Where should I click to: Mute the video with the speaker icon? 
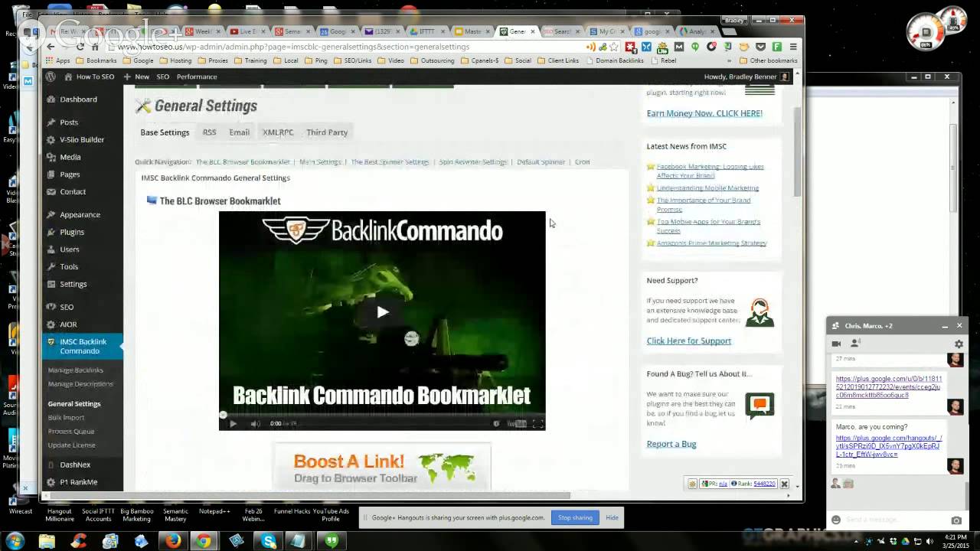(255, 423)
